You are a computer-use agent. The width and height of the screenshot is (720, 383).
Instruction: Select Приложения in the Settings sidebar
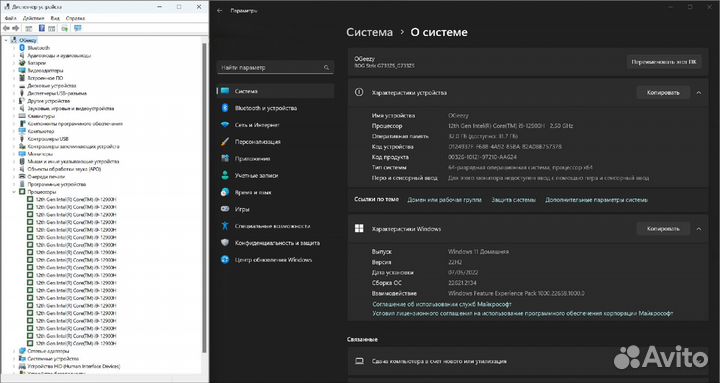pyautogui.click(x=276, y=158)
